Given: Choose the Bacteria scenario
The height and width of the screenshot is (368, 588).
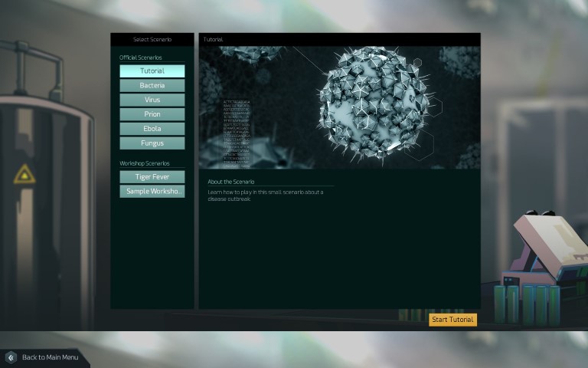Looking at the screenshot, I should click(152, 86).
